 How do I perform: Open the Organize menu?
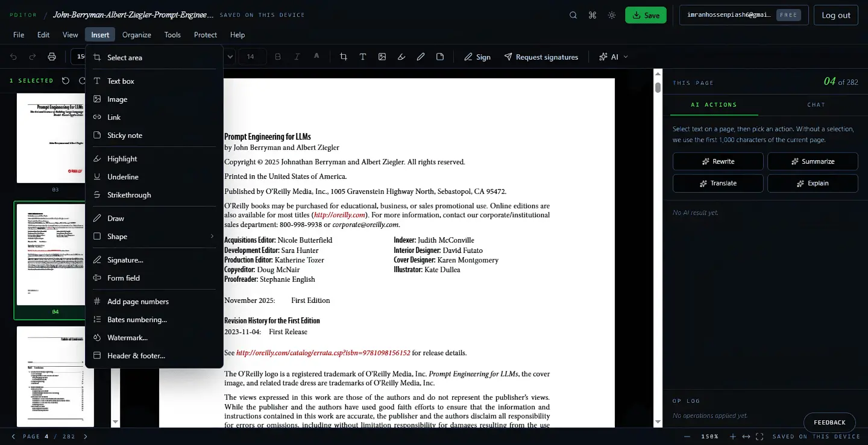click(137, 35)
